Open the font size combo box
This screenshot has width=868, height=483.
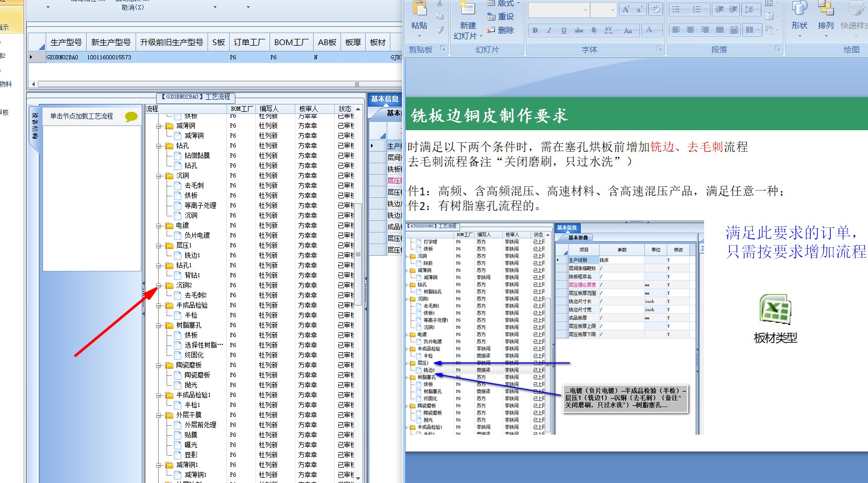(x=603, y=10)
